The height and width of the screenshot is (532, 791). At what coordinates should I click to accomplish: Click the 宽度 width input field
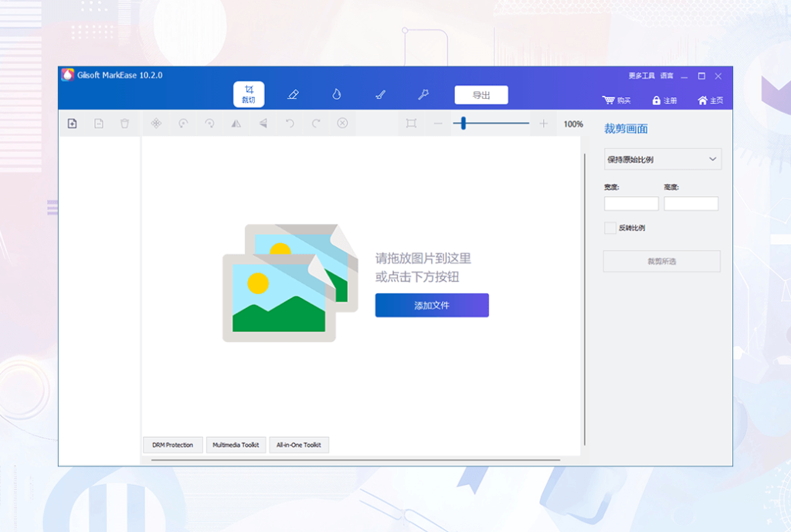(x=631, y=204)
